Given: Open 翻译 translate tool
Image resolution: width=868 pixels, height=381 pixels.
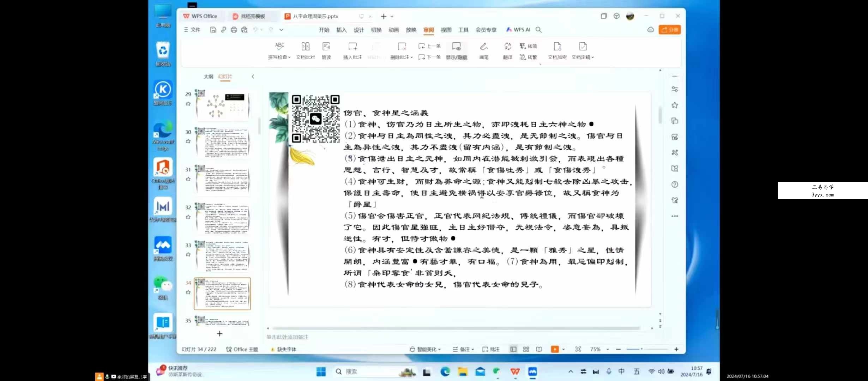Looking at the screenshot, I should tap(507, 50).
